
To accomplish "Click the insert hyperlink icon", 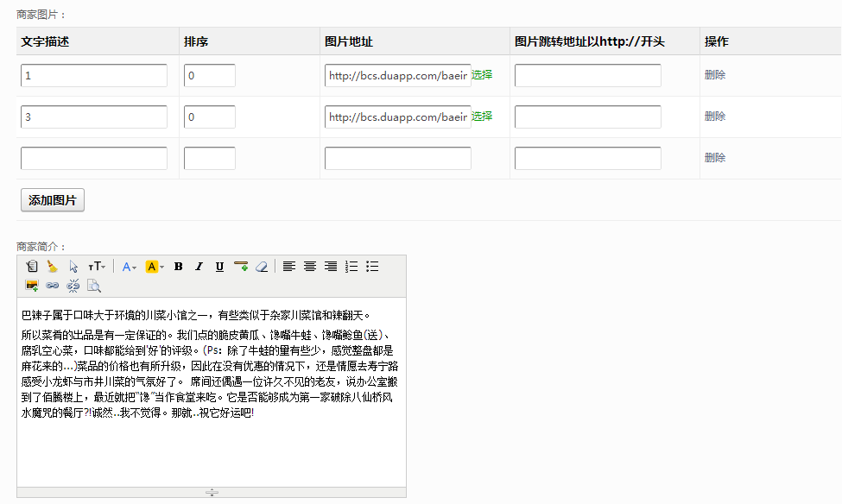I will [53, 285].
